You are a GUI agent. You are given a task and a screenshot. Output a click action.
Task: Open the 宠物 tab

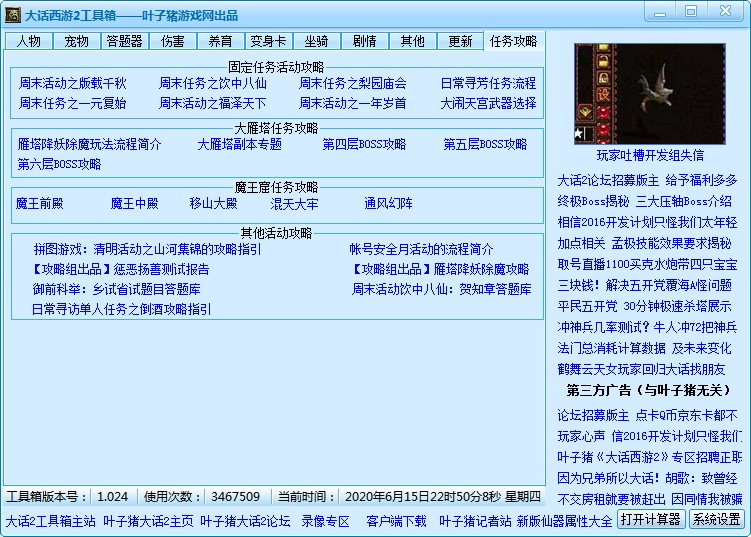(x=77, y=41)
